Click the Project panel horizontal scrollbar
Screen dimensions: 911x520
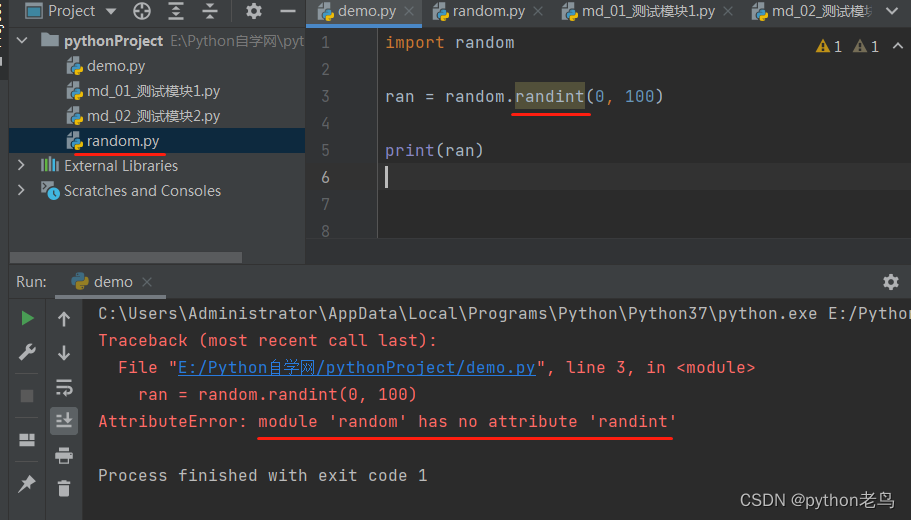tap(126, 257)
